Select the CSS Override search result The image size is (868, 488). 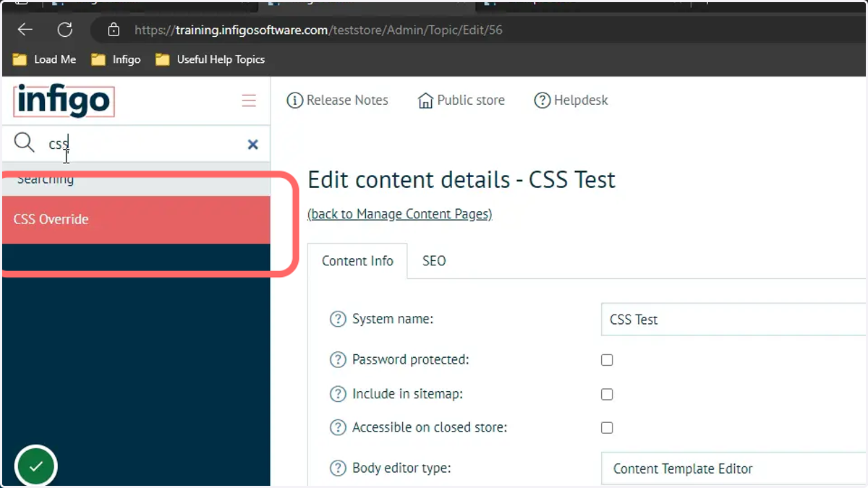(x=136, y=219)
